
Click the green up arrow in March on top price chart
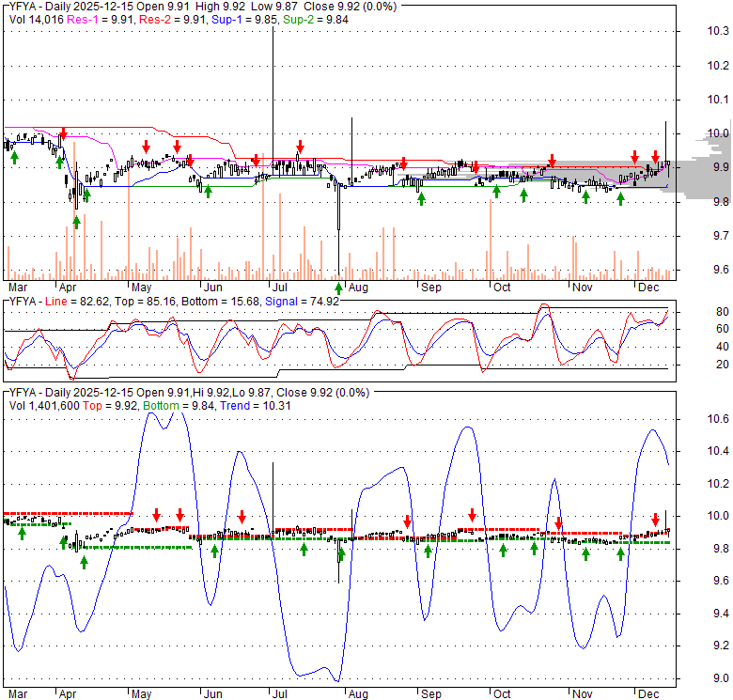14,157
